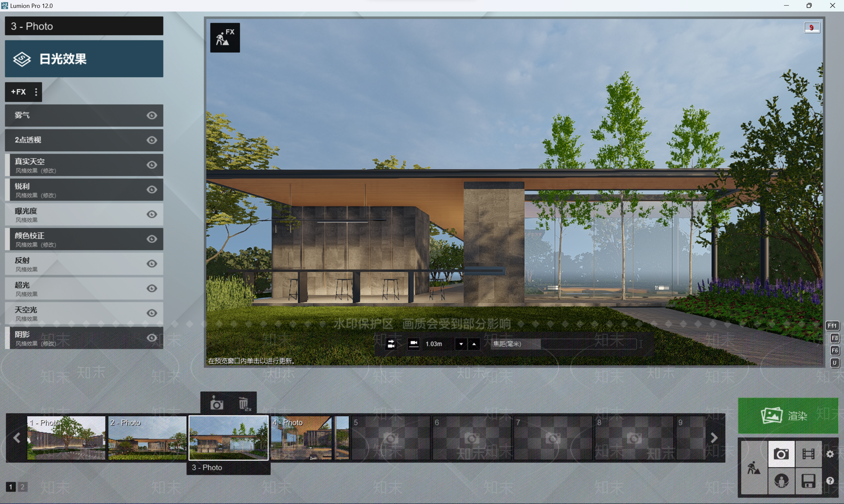
Task: Click the save file disk icon
Action: [808, 481]
